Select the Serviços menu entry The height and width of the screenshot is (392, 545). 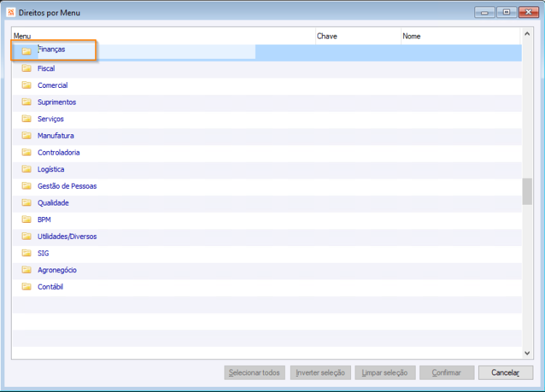[50, 119]
